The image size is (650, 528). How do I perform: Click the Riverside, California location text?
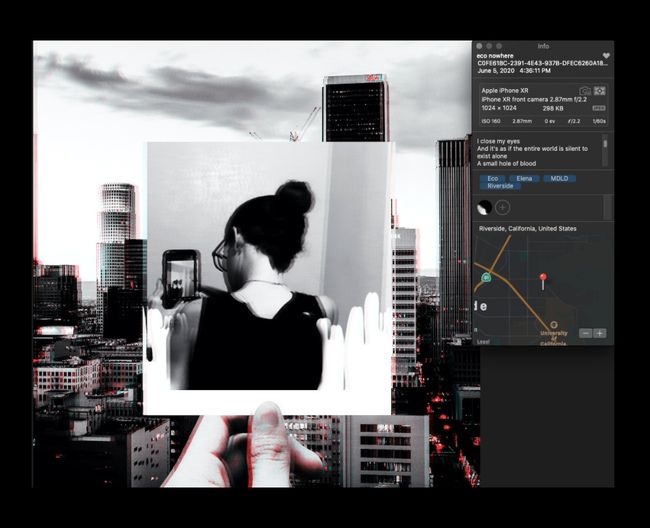tap(527, 229)
